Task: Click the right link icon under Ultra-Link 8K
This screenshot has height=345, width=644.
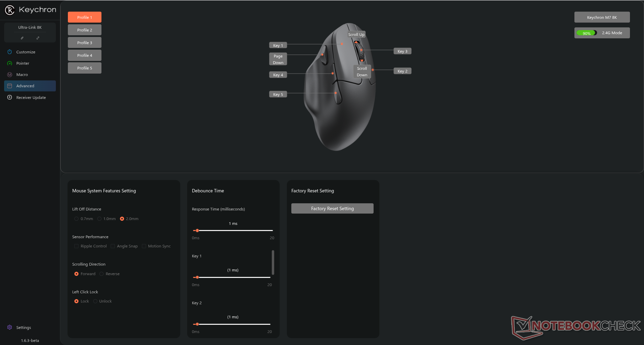Action: (x=38, y=38)
